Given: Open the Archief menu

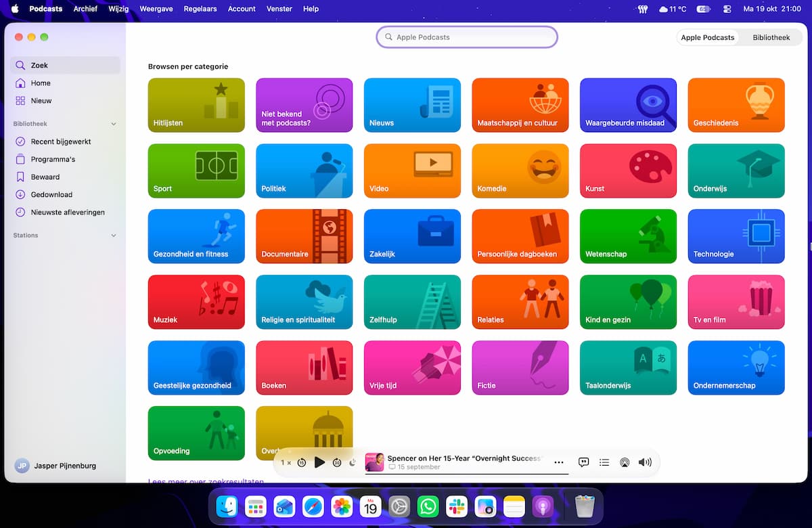Looking at the screenshot, I should [x=85, y=9].
